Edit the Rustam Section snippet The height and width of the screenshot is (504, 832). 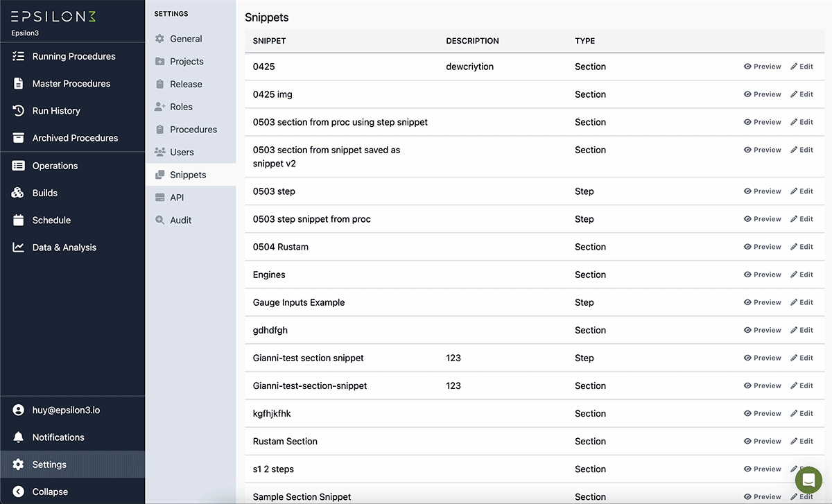(801, 441)
